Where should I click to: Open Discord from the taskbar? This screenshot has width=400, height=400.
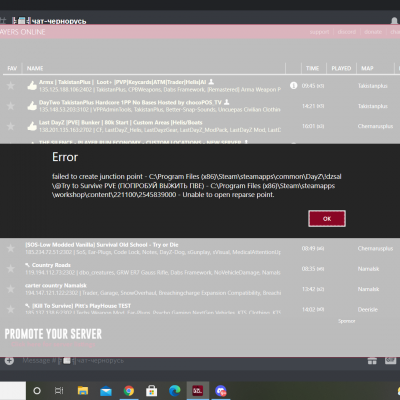(x=221, y=390)
